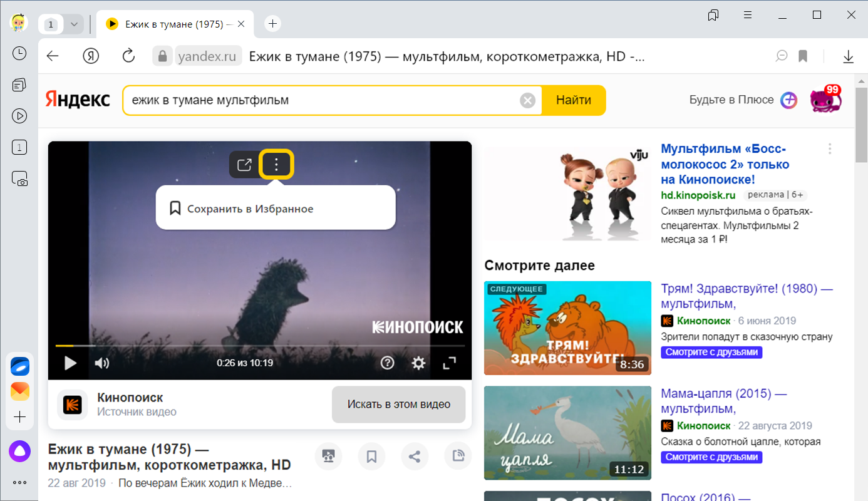
Task: Play the video
Action: [70, 363]
